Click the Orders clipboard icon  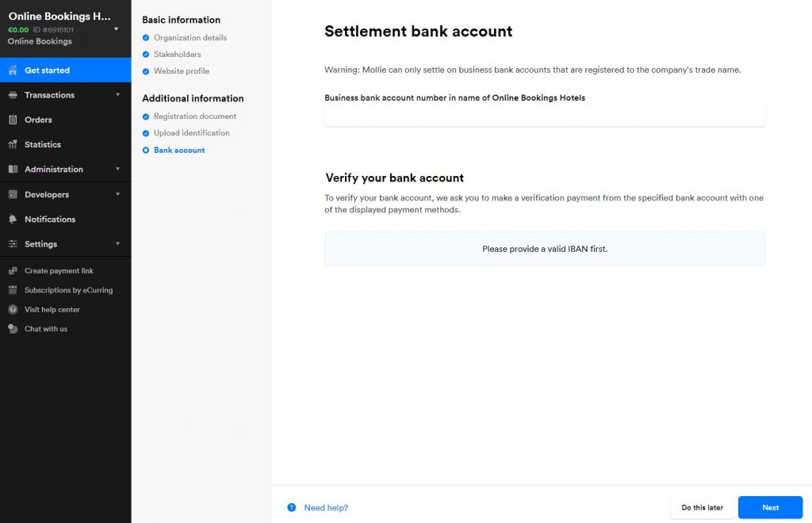(x=13, y=120)
